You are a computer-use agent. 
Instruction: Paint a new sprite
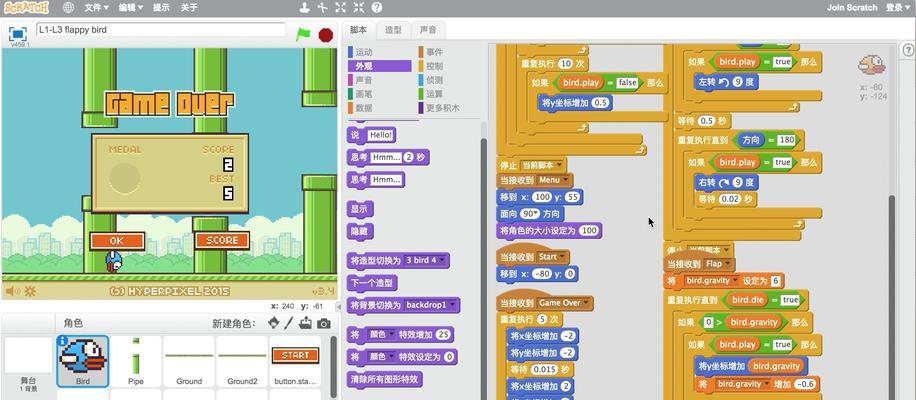[289, 323]
